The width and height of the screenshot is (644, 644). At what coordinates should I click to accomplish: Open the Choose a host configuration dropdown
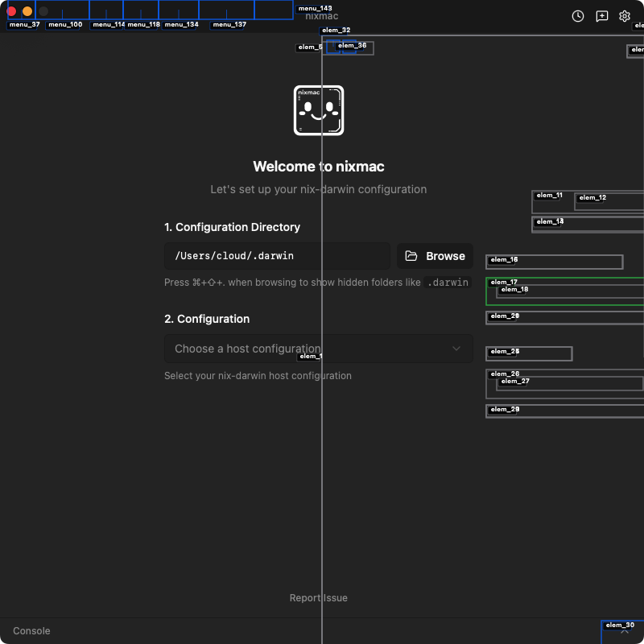point(319,349)
